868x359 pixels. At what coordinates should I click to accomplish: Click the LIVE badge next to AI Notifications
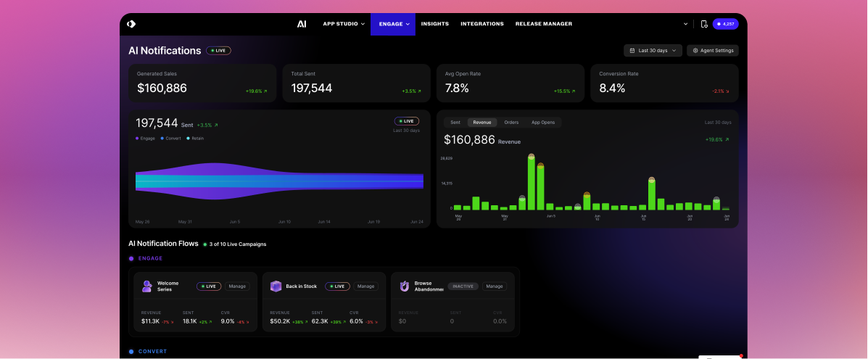coord(219,51)
